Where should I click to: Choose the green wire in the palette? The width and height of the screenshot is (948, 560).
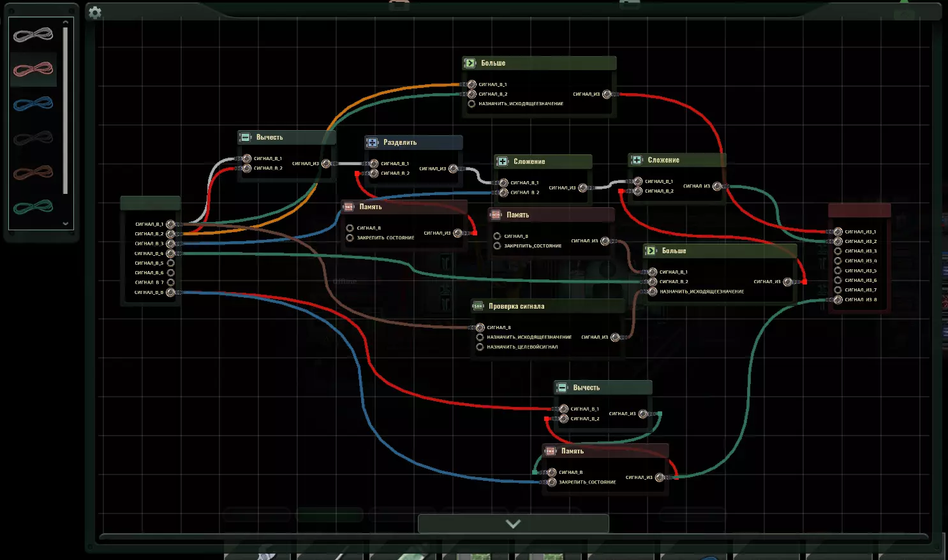click(x=33, y=207)
